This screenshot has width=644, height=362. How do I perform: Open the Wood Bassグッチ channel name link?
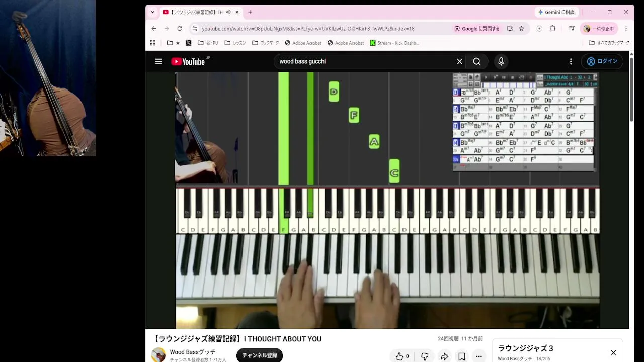tap(193, 352)
